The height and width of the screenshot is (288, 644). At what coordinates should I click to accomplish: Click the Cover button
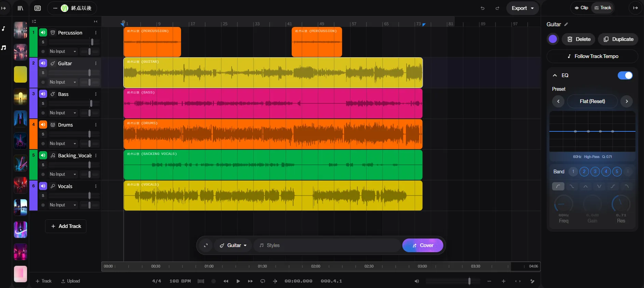(423, 245)
